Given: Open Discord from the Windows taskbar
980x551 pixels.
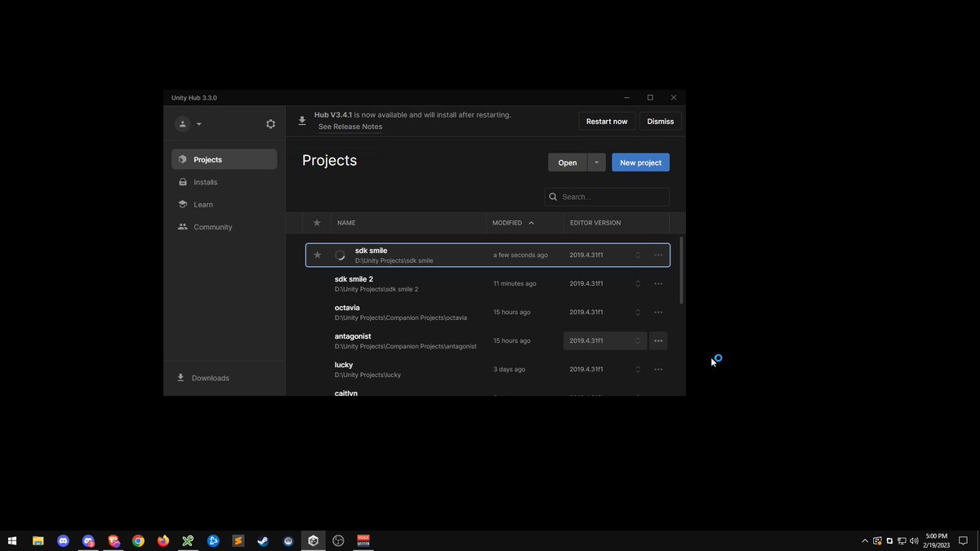Looking at the screenshot, I should [63, 540].
